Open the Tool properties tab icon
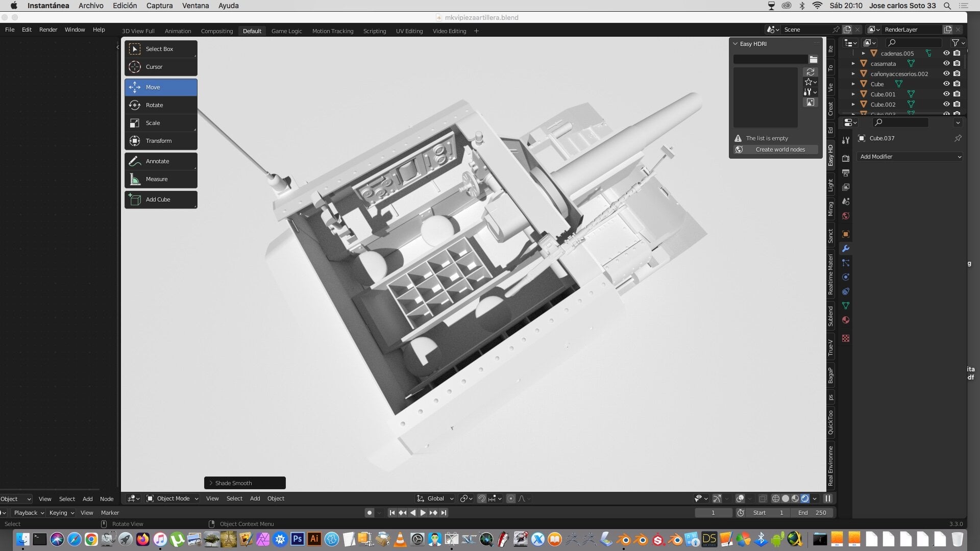Screen dimensions: 980x551 (846, 140)
